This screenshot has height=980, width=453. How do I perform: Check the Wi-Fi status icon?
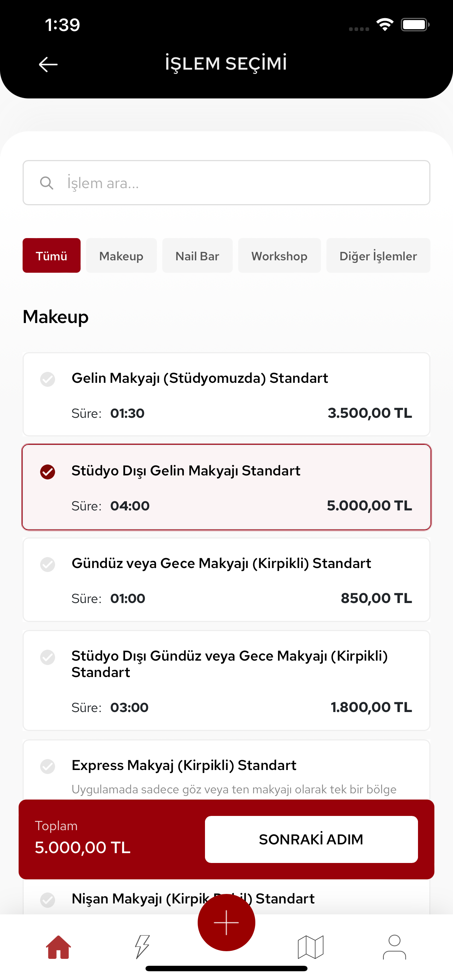[x=385, y=25]
